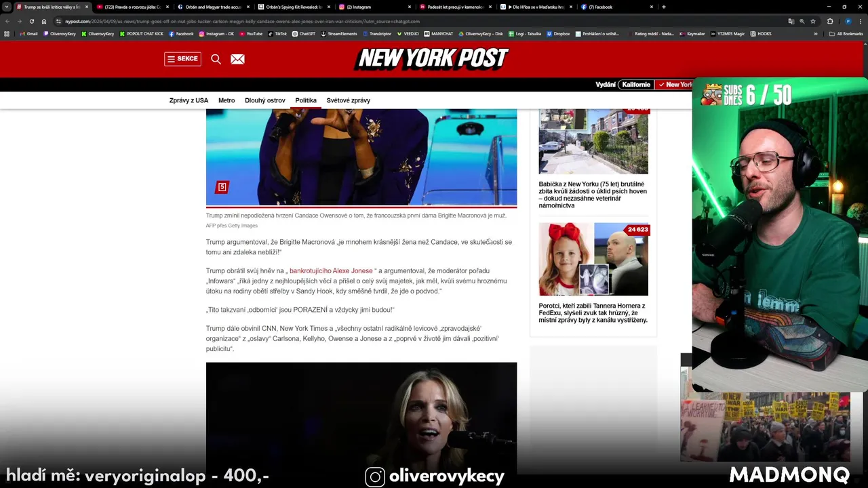The width and height of the screenshot is (868, 488).
Task: Select the New York edition option
Action: (674, 85)
